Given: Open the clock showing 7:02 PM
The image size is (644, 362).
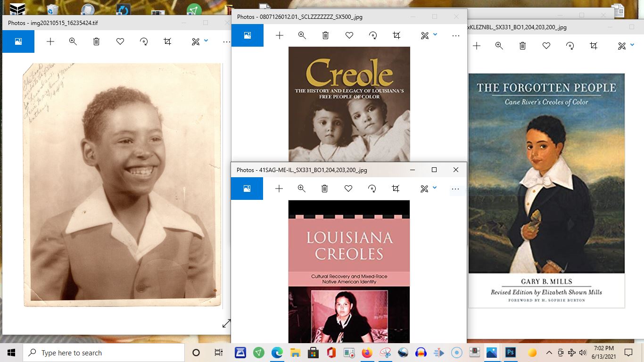Looking at the screenshot, I should pos(604,353).
